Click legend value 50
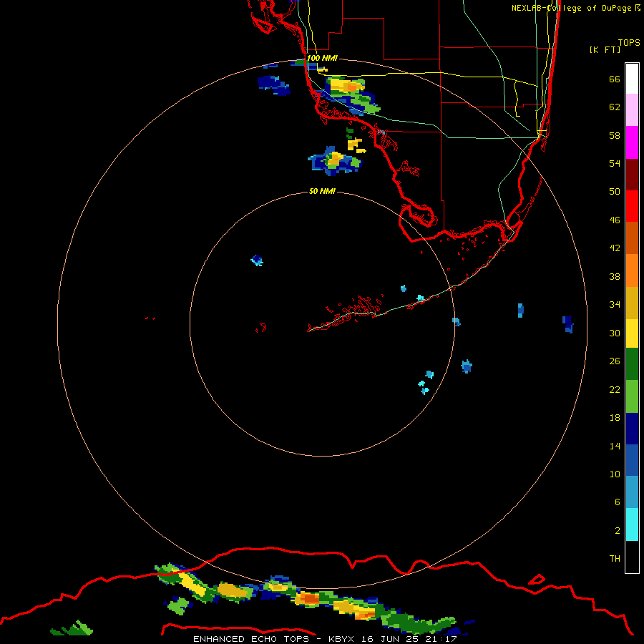The image size is (644, 644). click(615, 191)
